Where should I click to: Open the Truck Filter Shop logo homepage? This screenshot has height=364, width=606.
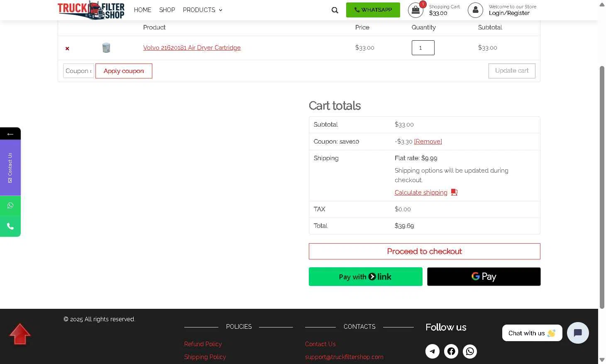point(91,10)
